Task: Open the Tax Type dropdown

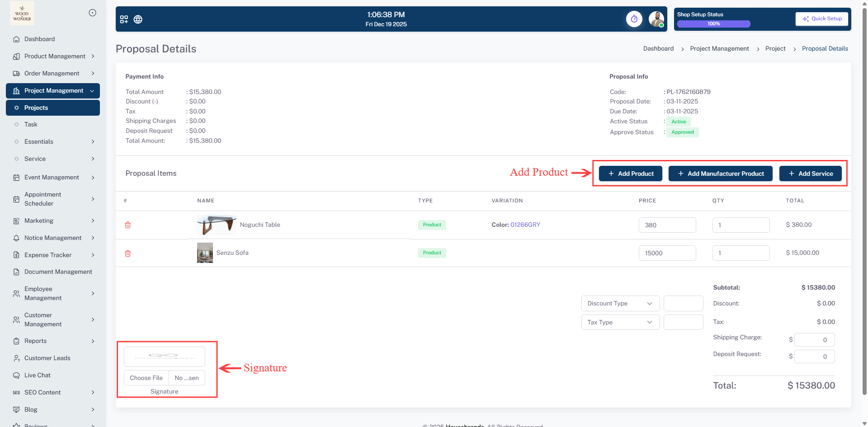Action: pos(620,323)
